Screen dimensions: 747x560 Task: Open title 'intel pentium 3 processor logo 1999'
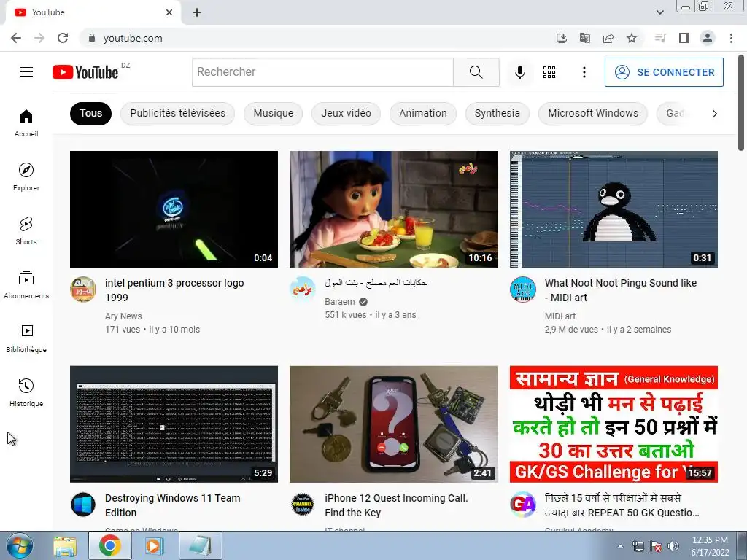click(x=174, y=290)
